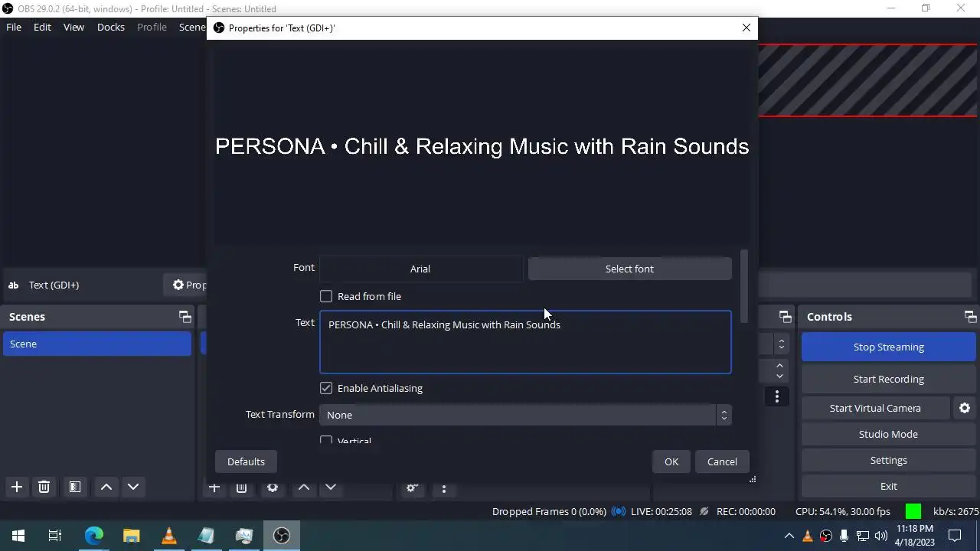The image size is (980, 551).
Task: Open the Windows Start menu
Action: point(18,536)
